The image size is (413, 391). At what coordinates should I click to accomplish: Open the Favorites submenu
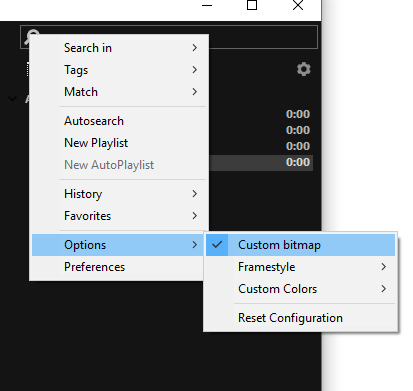119,216
